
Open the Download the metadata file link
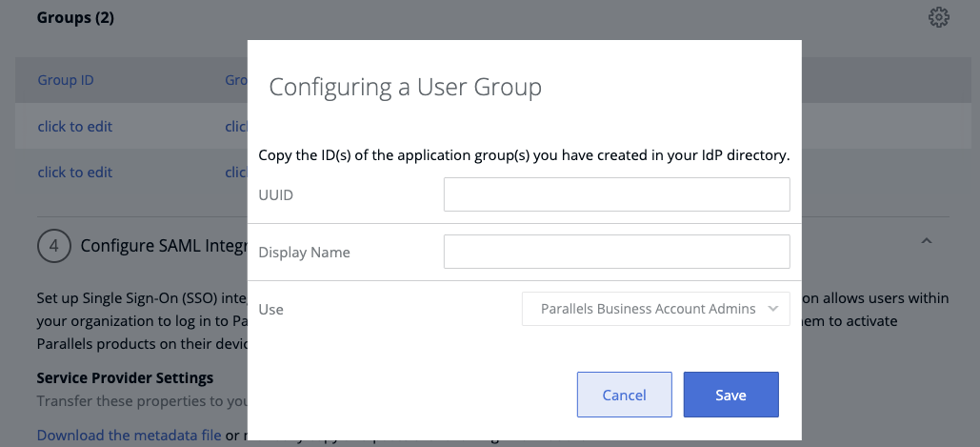(x=129, y=435)
